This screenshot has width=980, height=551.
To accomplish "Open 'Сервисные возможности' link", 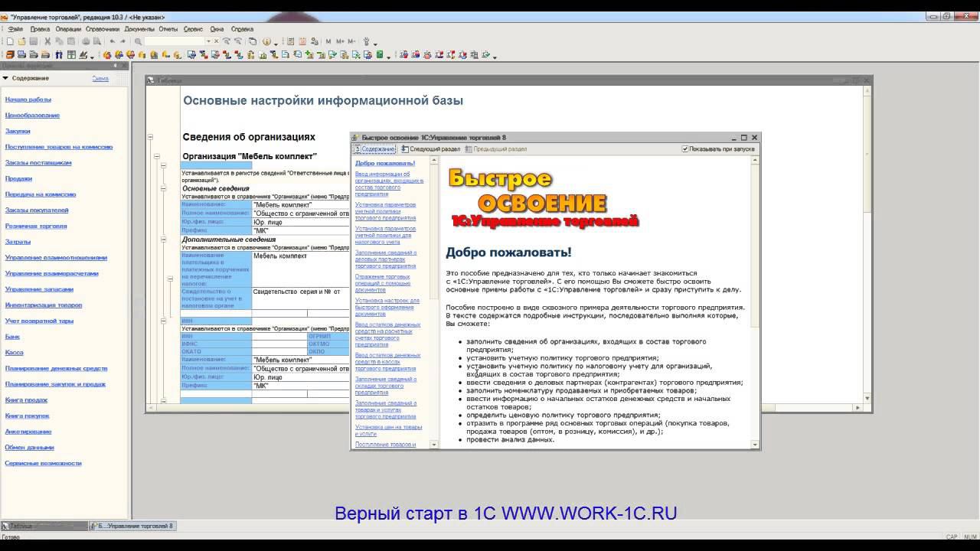I will pyautogui.click(x=44, y=463).
